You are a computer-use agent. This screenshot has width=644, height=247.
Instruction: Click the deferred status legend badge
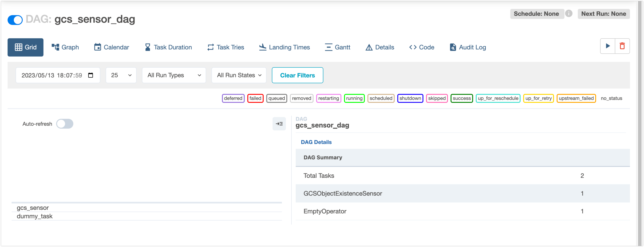point(233,98)
